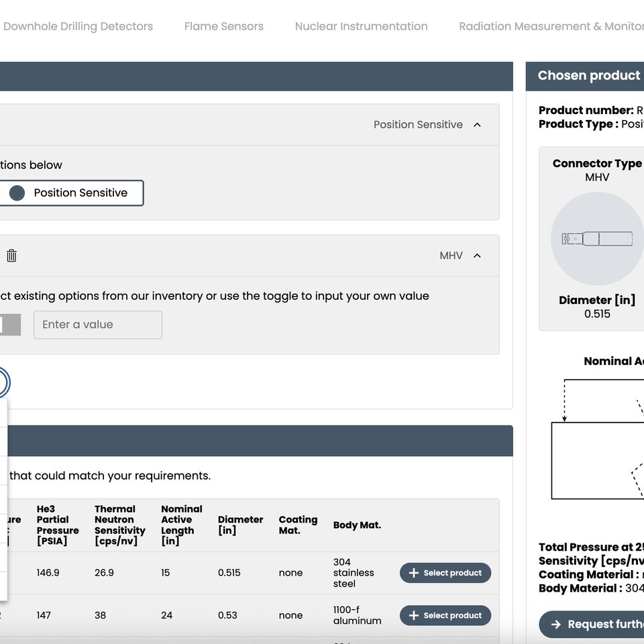Click the Enter a value input field

[97, 325]
